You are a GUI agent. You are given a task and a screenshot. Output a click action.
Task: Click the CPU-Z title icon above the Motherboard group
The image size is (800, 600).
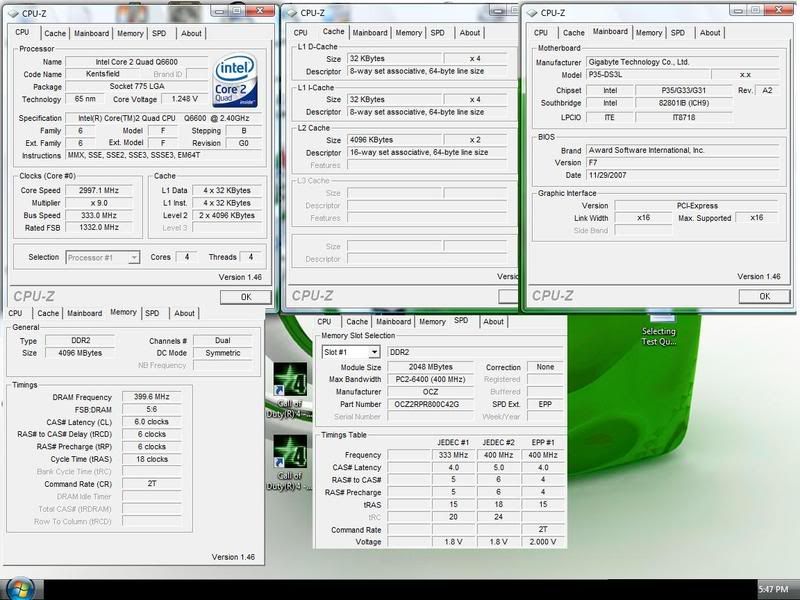click(532, 13)
